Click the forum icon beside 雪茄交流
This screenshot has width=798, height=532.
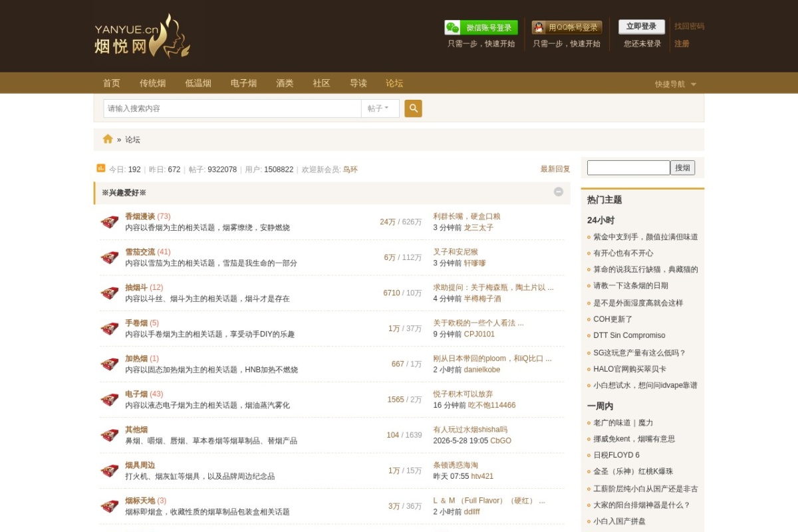coord(110,257)
